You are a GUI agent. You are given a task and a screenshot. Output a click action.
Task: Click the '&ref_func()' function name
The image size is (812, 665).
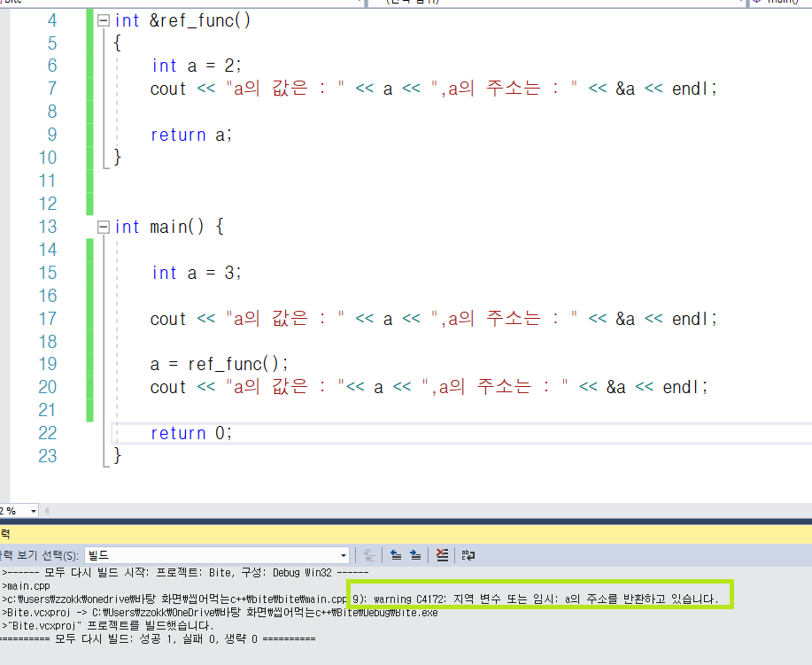click(200, 20)
